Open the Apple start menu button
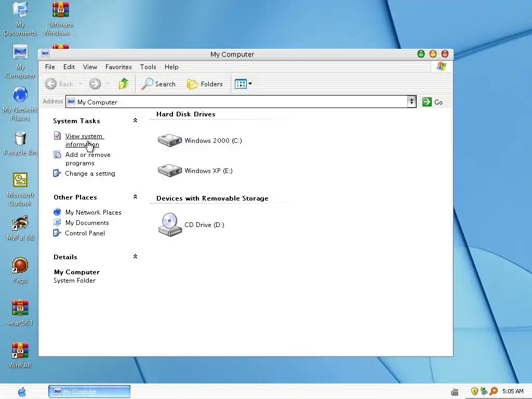Viewport: 532px width, 399px height. pos(22,392)
